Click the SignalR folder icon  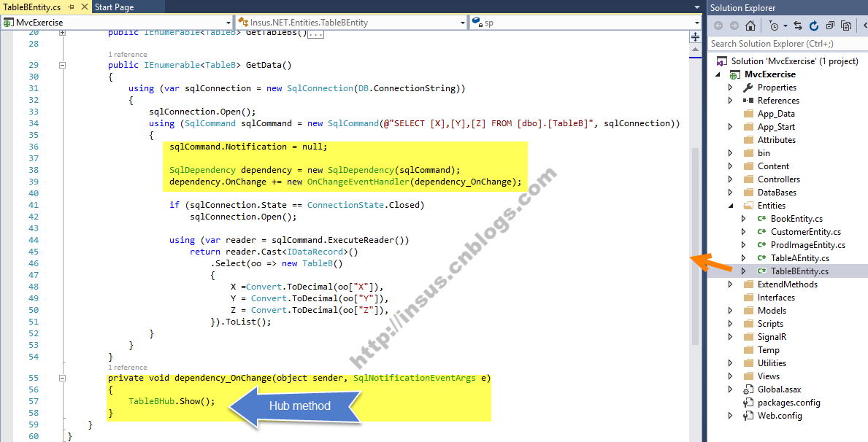pos(748,337)
